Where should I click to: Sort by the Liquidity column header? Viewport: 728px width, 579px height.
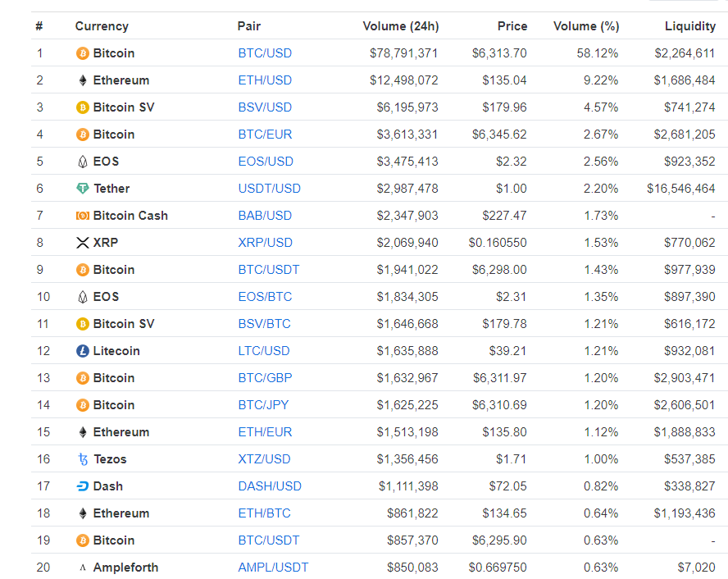tap(690, 26)
